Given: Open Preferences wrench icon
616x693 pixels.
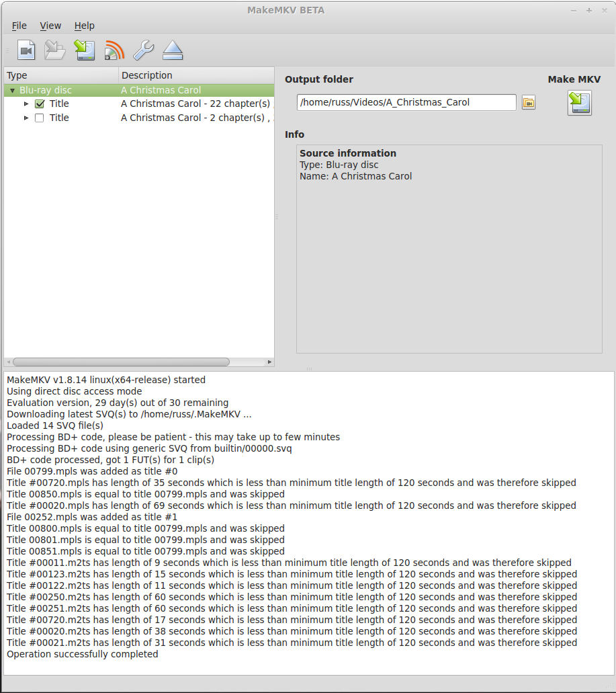Looking at the screenshot, I should [144, 50].
